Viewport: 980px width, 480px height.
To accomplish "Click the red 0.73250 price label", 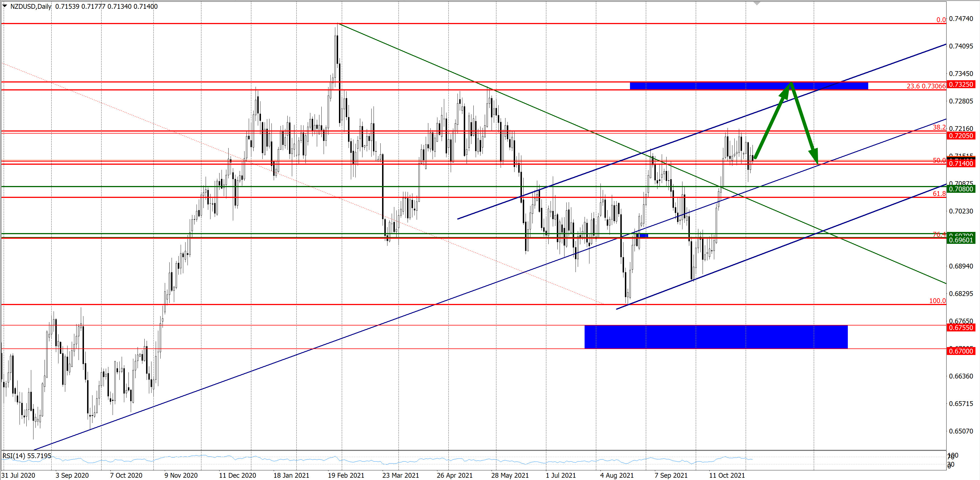I will coord(961,84).
